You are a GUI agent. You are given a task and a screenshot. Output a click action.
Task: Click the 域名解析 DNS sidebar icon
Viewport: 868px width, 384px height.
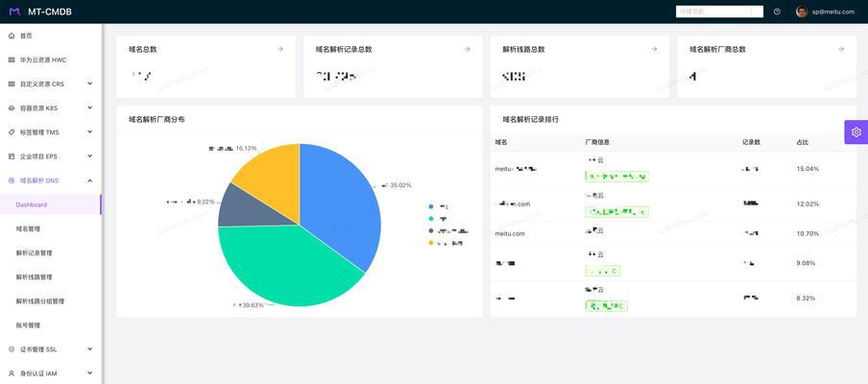point(12,180)
